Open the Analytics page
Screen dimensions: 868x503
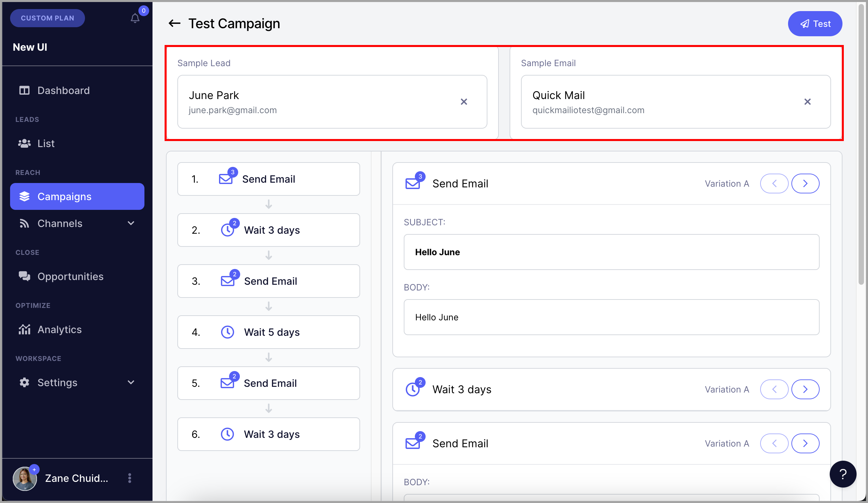(77, 329)
